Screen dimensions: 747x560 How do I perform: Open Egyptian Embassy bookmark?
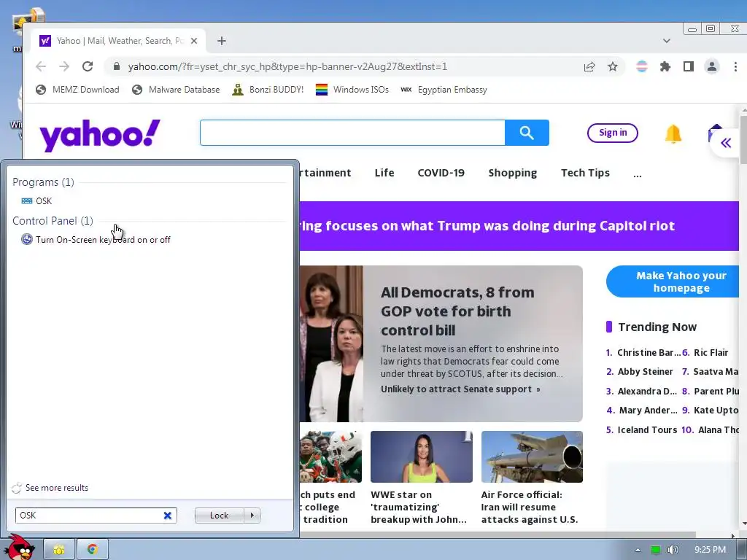(x=444, y=90)
